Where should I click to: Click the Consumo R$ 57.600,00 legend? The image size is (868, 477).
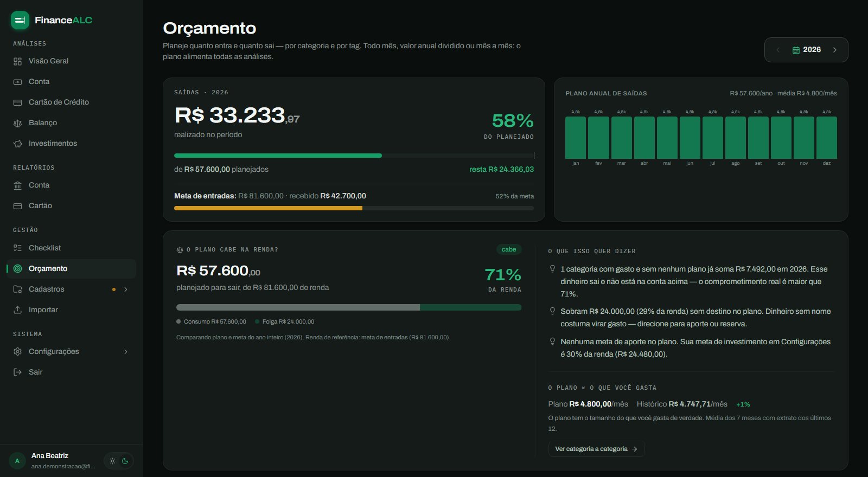coord(211,322)
